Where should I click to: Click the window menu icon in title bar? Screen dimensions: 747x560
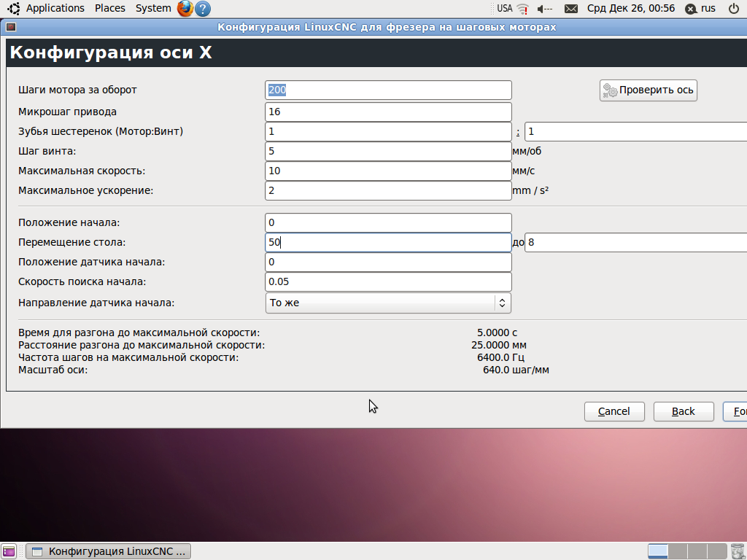[x=11, y=27]
